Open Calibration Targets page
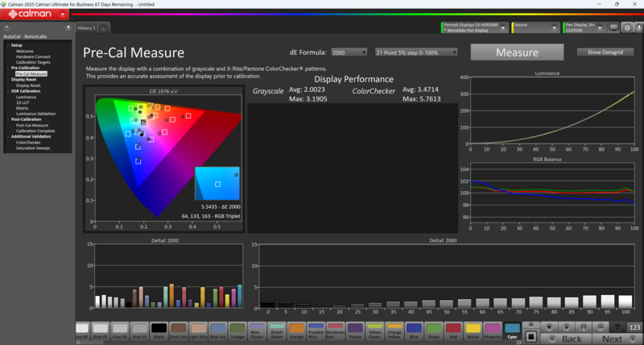The image size is (644, 345). point(33,63)
